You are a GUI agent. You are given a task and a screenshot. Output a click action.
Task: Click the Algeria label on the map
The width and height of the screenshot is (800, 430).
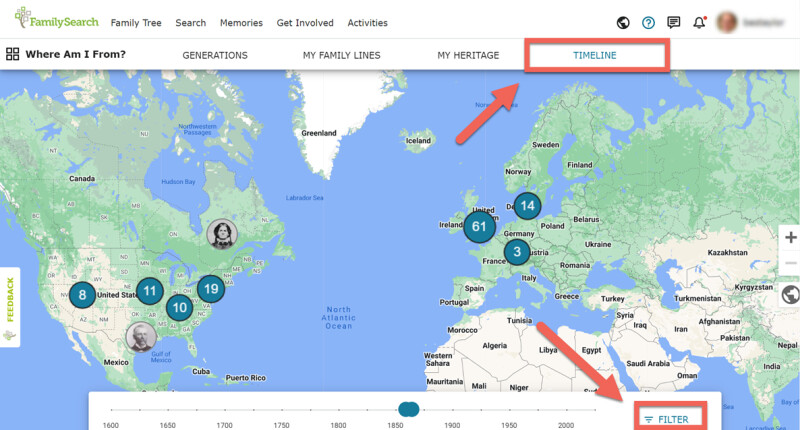pyautogui.click(x=495, y=346)
